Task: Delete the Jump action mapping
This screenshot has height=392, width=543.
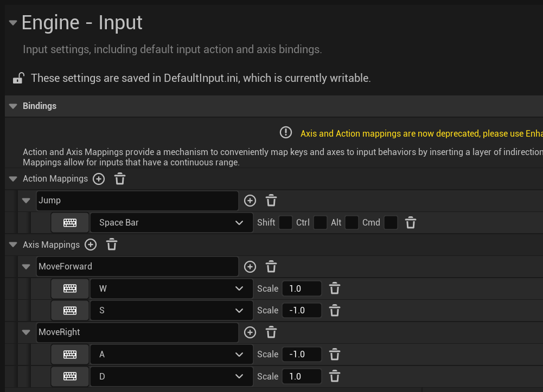Action: point(271,201)
